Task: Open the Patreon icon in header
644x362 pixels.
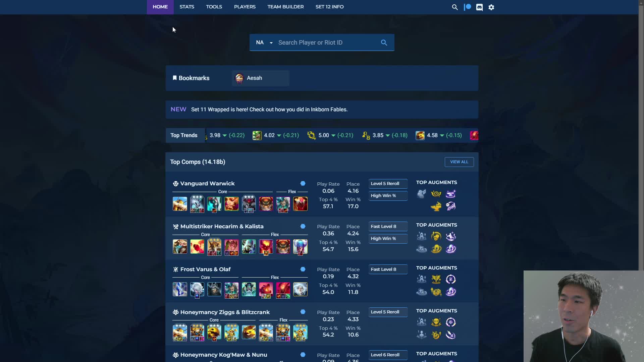Action: pos(467,7)
